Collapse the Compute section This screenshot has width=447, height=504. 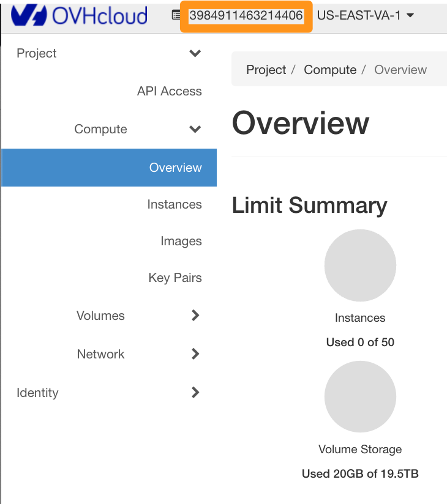tap(109, 129)
